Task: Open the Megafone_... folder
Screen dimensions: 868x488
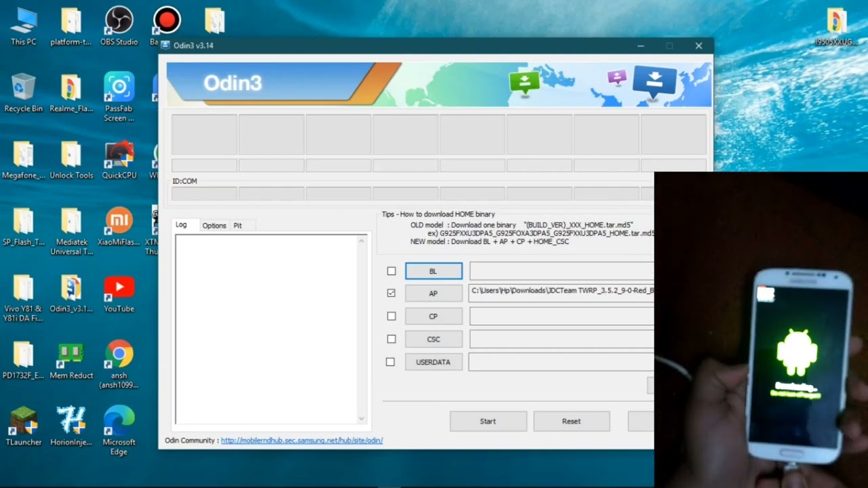Action: [23, 160]
